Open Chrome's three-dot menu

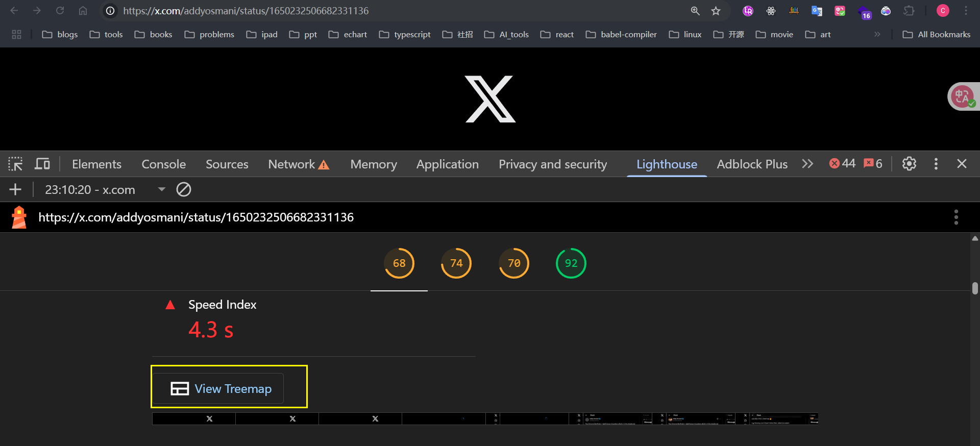point(966,11)
